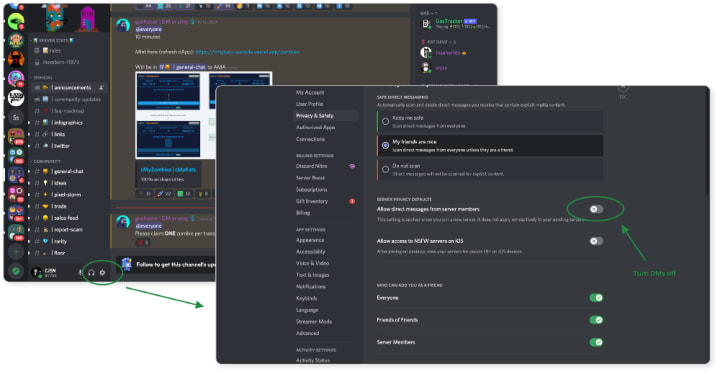Click Gift Inventory red notification badge

tap(352, 201)
